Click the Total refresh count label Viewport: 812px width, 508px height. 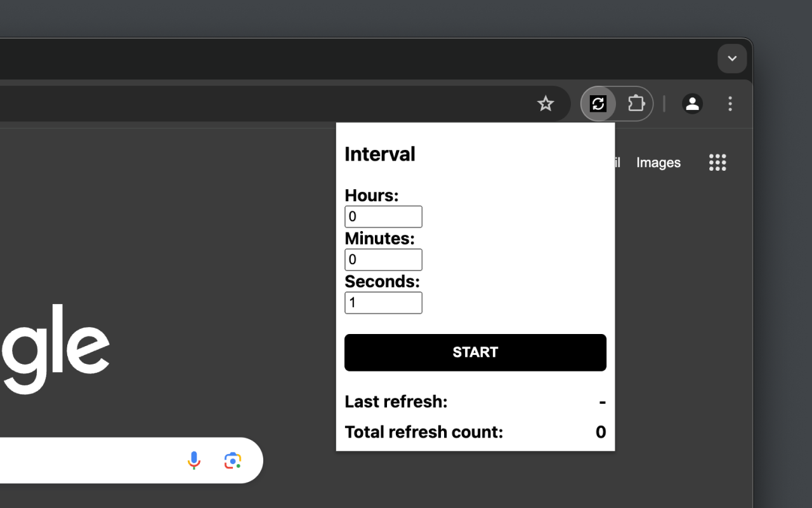pos(423,432)
